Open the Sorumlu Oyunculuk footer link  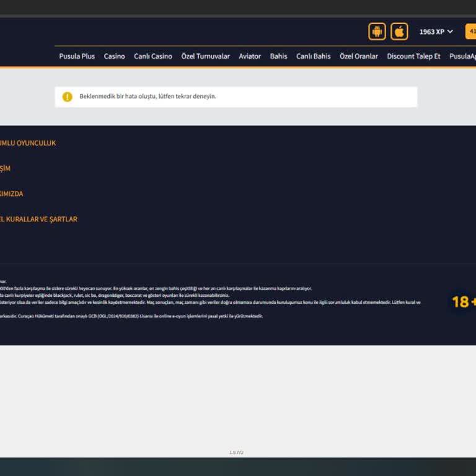(28, 143)
